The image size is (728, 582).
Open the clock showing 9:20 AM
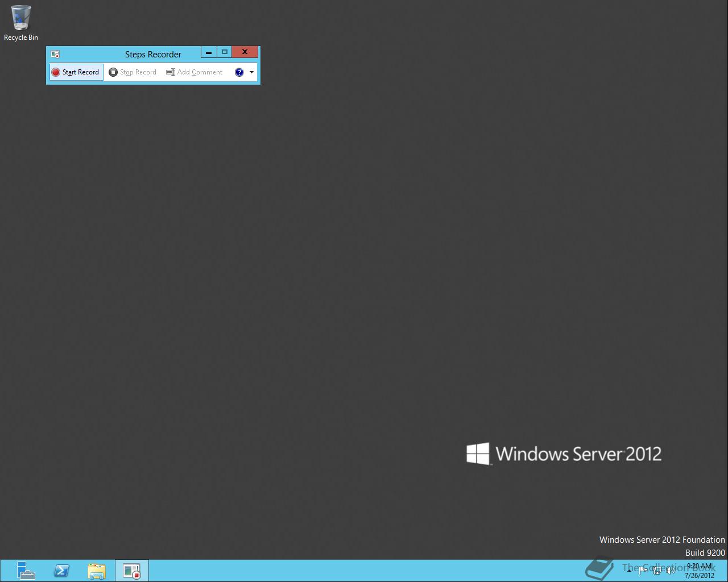pos(700,571)
